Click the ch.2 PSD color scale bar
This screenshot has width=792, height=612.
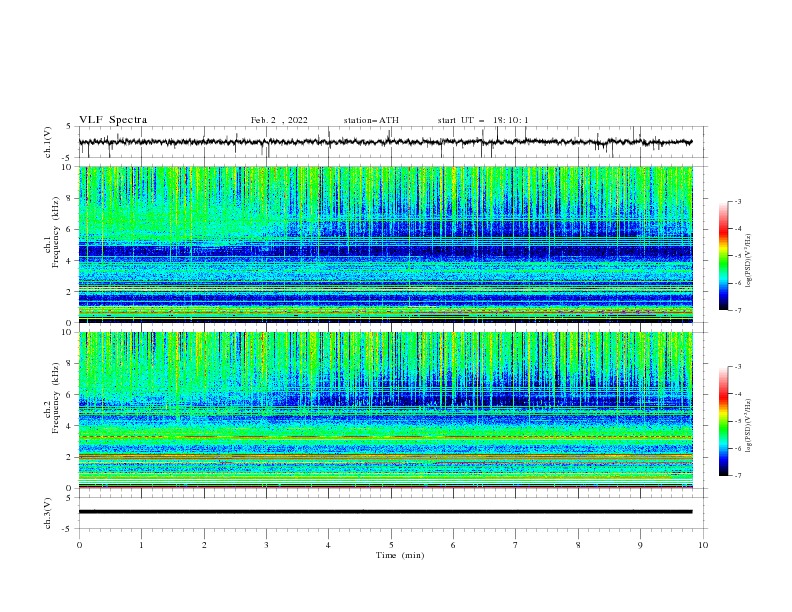click(723, 421)
